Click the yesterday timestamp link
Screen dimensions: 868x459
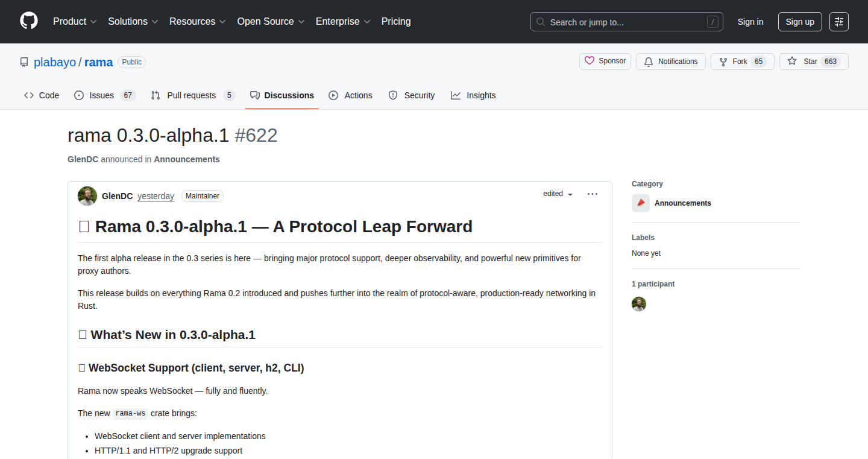[156, 196]
